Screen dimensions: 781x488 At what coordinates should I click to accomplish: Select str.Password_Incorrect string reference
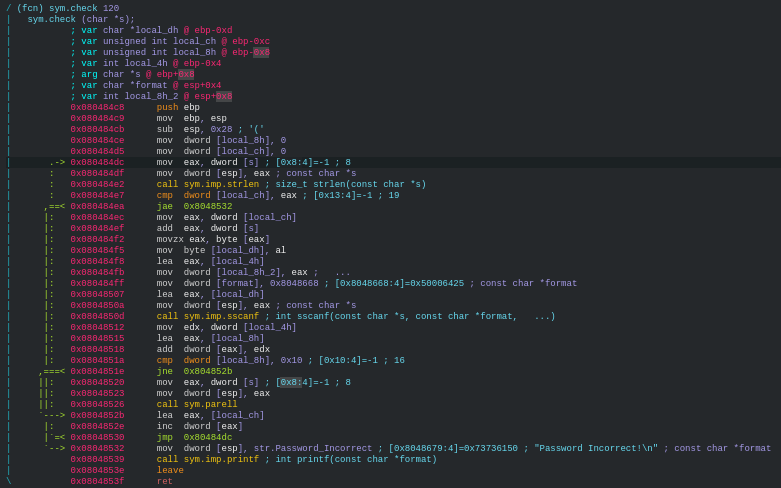pos(313,448)
